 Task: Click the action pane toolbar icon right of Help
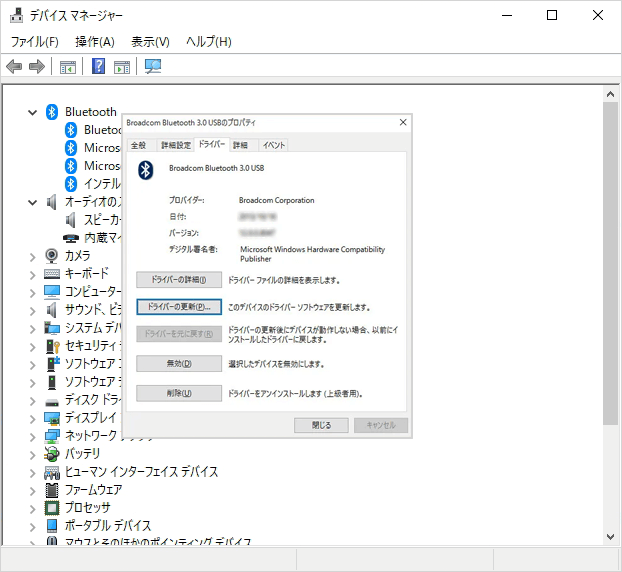click(x=122, y=67)
